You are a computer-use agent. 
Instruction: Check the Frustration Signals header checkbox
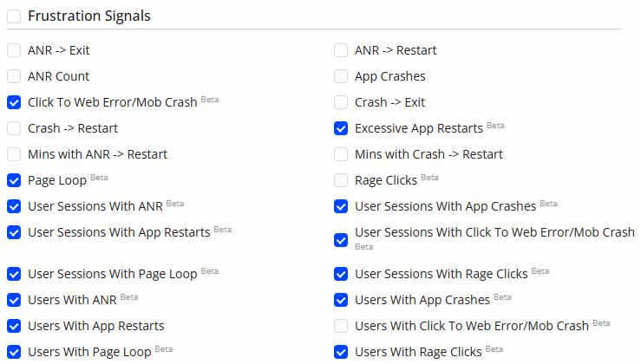pyautogui.click(x=14, y=16)
